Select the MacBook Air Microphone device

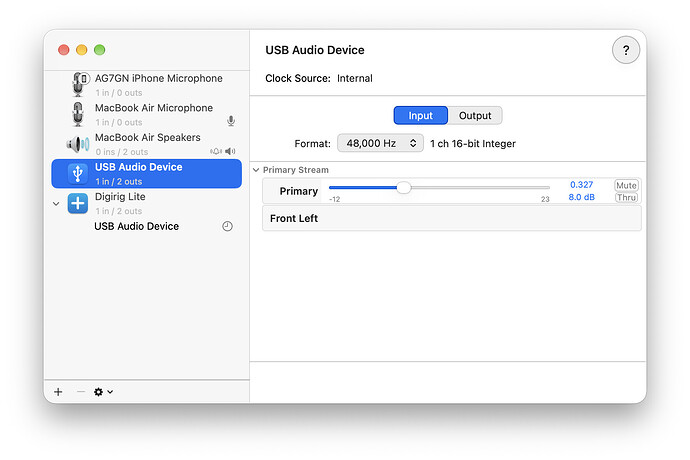point(146,114)
